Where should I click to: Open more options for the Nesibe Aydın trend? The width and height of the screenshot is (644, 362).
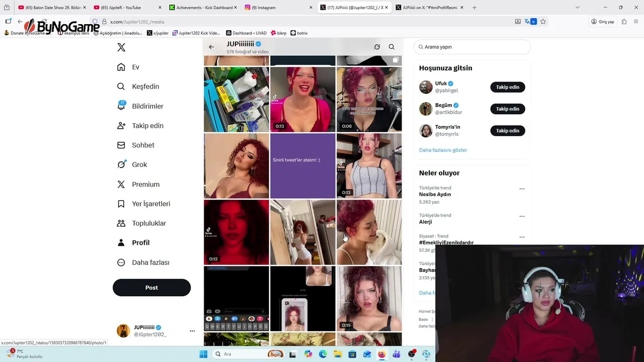tap(522, 189)
